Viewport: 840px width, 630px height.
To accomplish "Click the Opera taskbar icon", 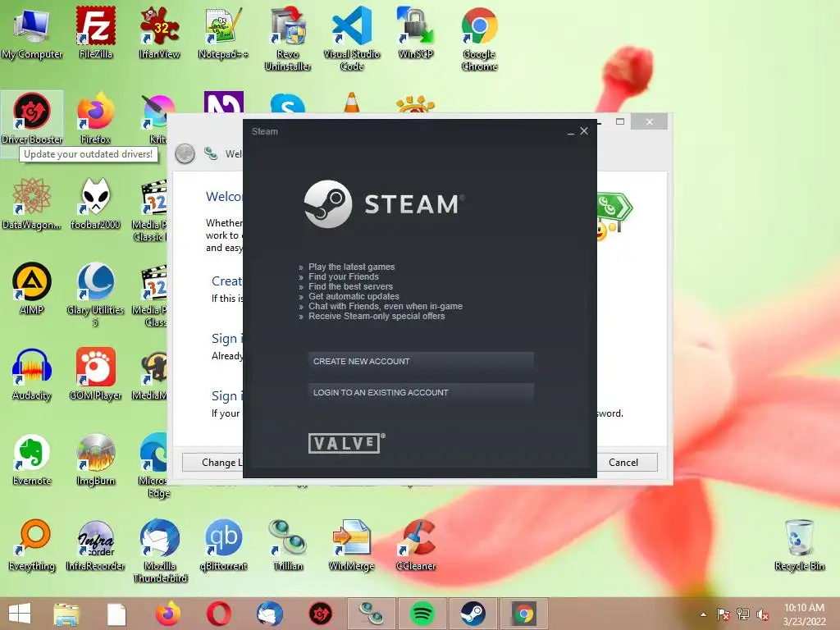I will pyautogui.click(x=218, y=614).
